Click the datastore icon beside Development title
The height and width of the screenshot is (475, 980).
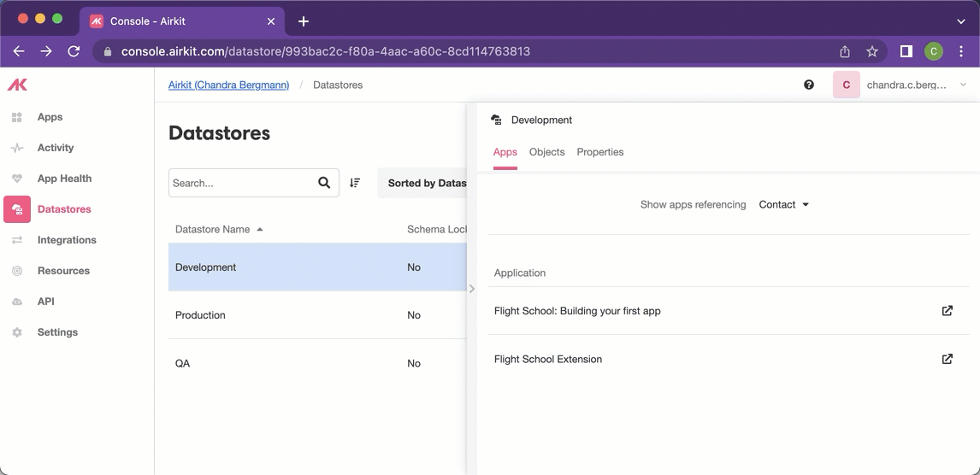tap(496, 120)
